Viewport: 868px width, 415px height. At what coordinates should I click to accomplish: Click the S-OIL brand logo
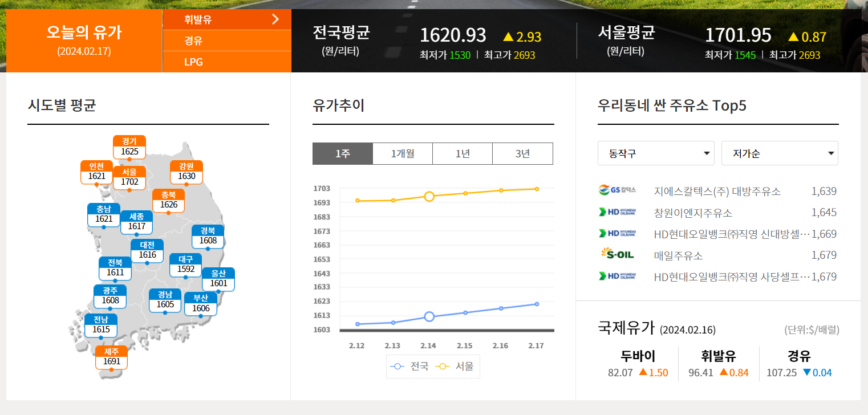(617, 254)
